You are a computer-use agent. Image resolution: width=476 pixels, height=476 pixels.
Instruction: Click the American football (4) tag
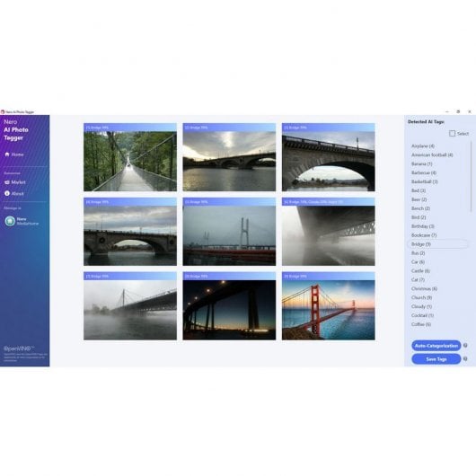(x=432, y=154)
